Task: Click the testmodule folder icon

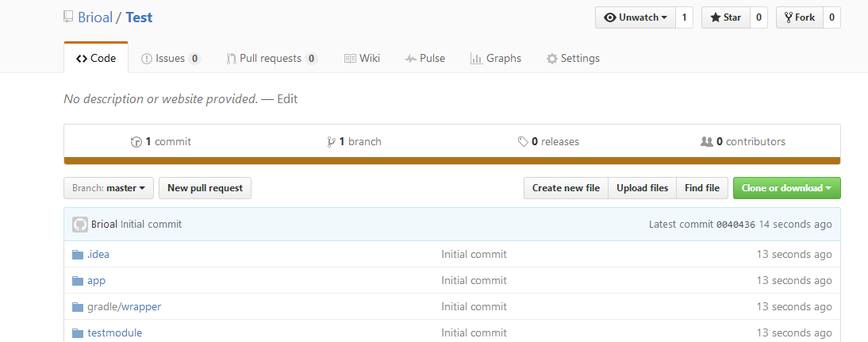Action: tap(78, 333)
